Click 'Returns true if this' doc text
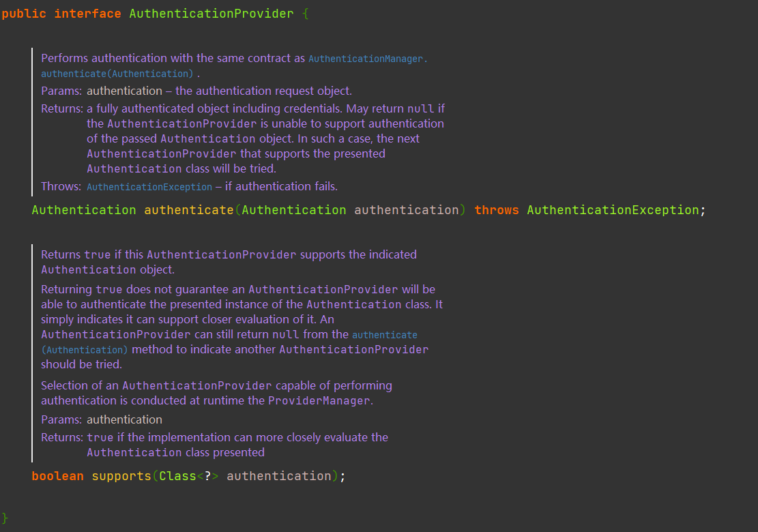758x532 pixels. pyautogui.click(x=92, y=255)
